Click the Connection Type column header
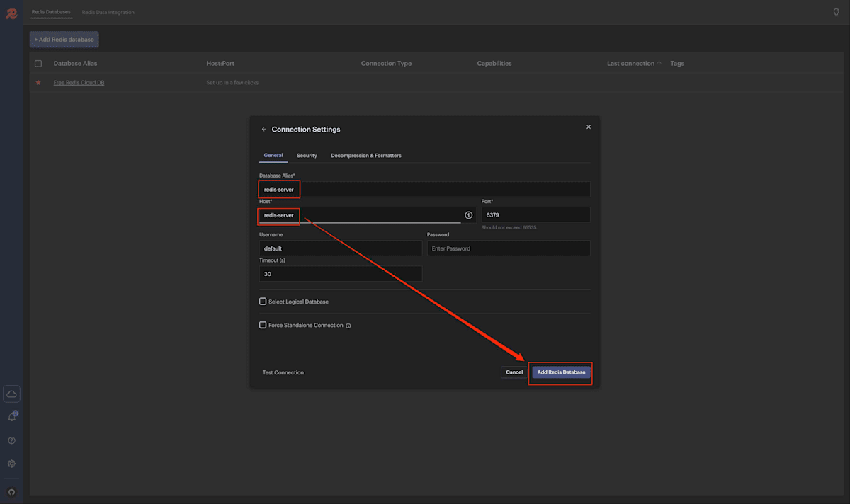 pos(386,64)
